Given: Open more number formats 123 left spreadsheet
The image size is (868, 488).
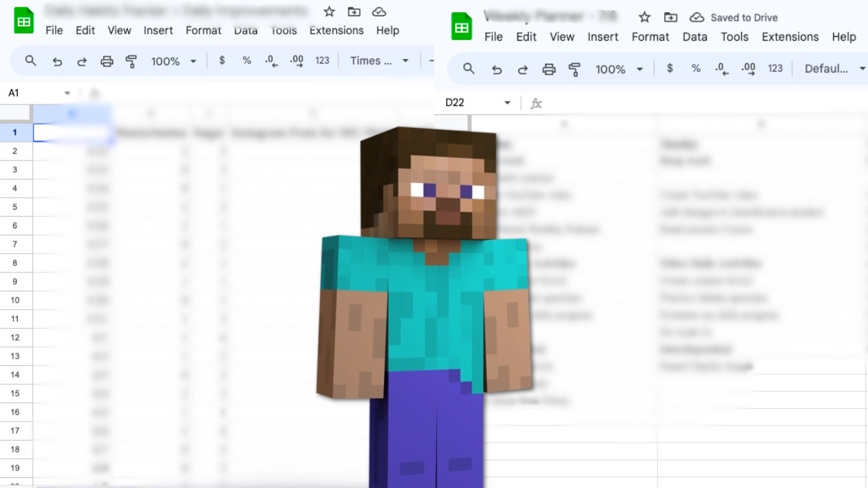Looking at the screenshot, I should [x=322, y=60].
